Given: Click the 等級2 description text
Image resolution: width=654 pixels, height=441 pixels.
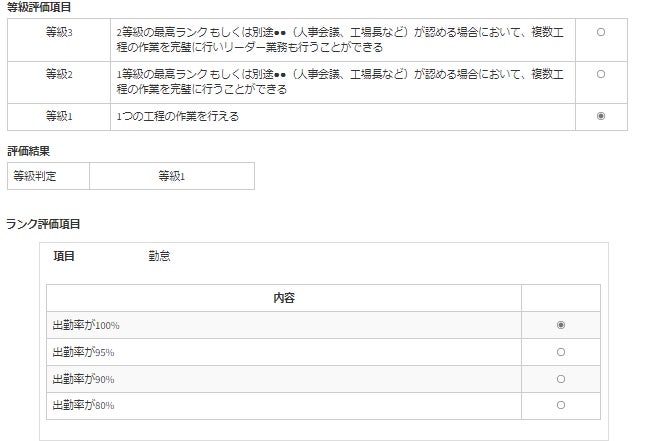Looking at the screenshot, I should coord(340,82).
